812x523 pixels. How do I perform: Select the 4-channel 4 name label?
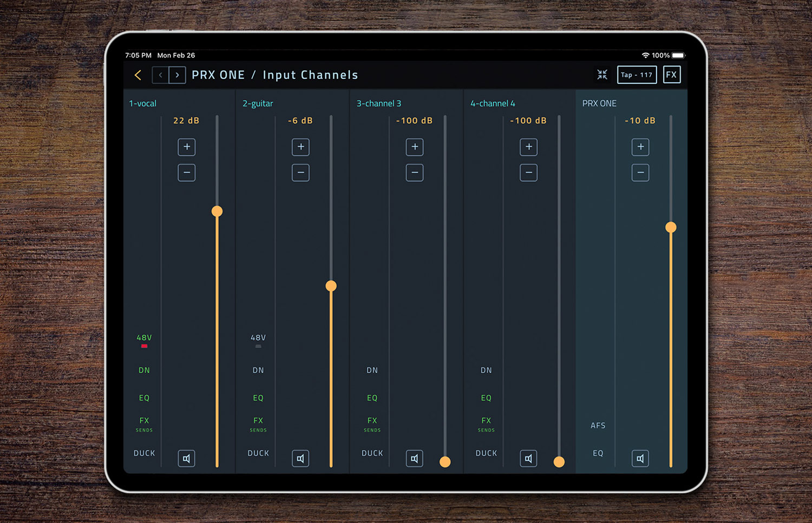493,103
